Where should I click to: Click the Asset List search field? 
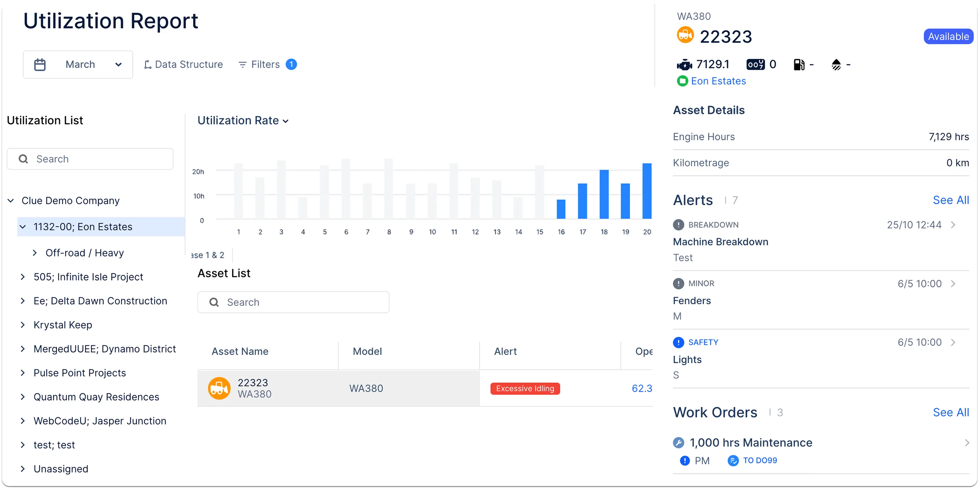pyautogui.click(x=293, y=302)
